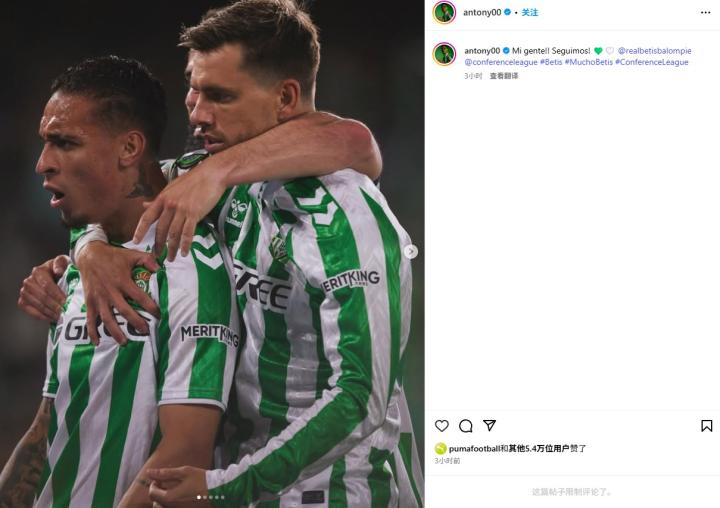Open antony00 username in post header
720x508 pixels.
coord(482,12)
